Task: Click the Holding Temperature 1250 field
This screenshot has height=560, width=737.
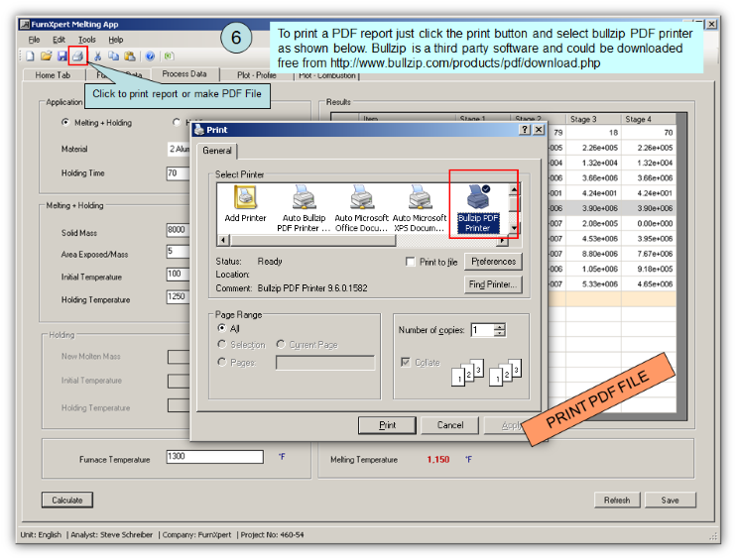Action: click(x=179, y=296)
